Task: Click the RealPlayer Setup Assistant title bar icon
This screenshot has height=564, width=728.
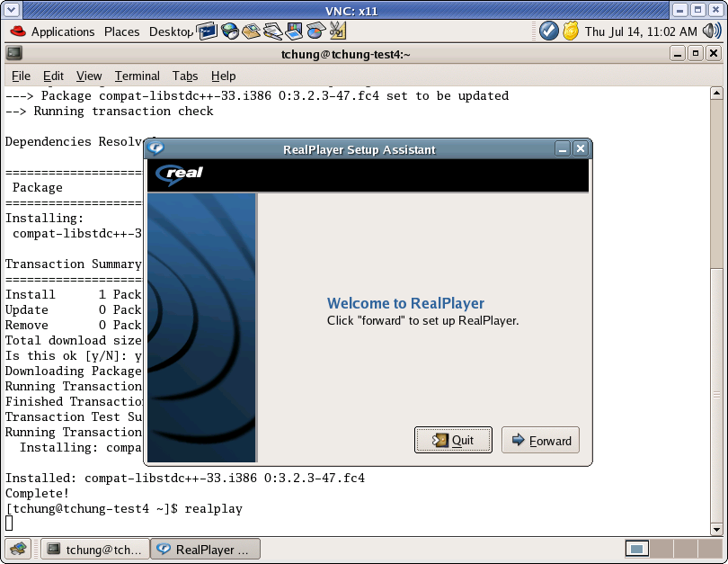Action: pos(155,148)
